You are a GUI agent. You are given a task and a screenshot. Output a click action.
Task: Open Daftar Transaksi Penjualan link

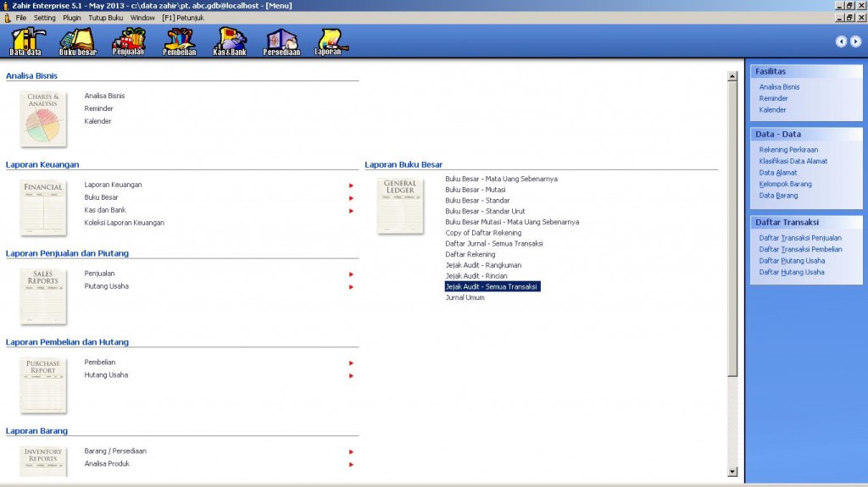(800, 238)
